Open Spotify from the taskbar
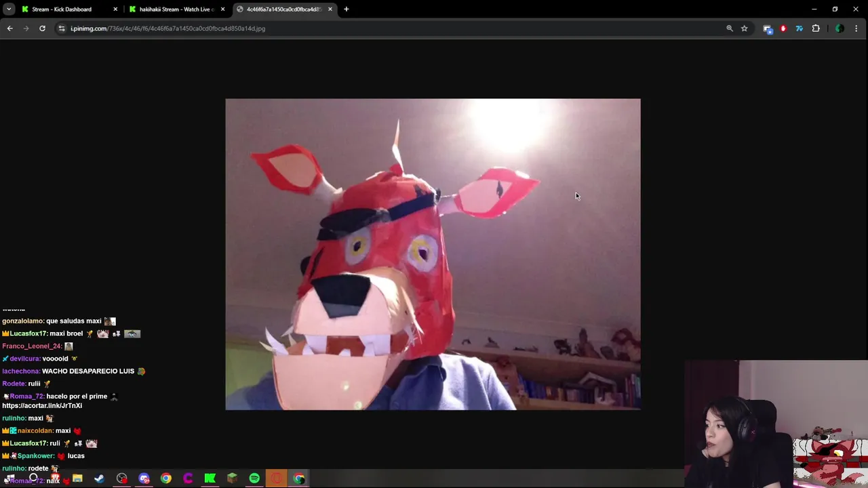This screenshot has width=868, height=488. (254, 479)
